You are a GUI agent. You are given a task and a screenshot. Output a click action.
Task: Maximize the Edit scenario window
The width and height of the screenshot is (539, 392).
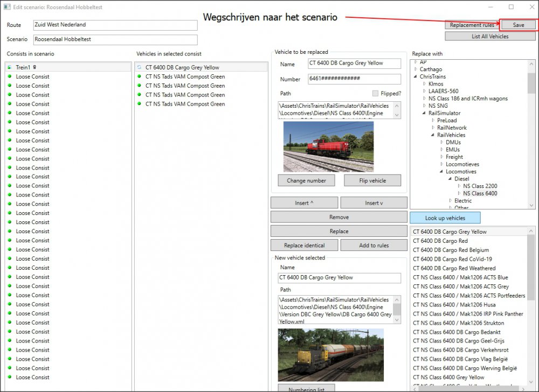pyautogui.click(x=511, y=7)
